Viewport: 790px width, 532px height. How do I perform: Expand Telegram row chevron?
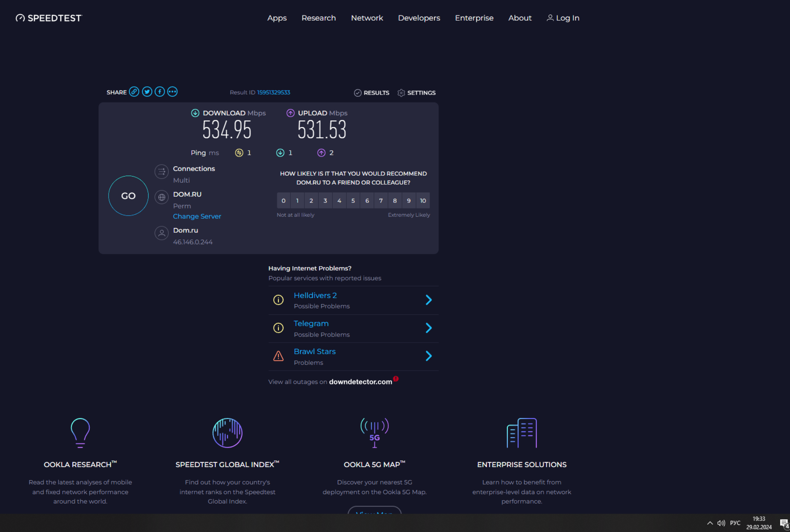[429, 328]
